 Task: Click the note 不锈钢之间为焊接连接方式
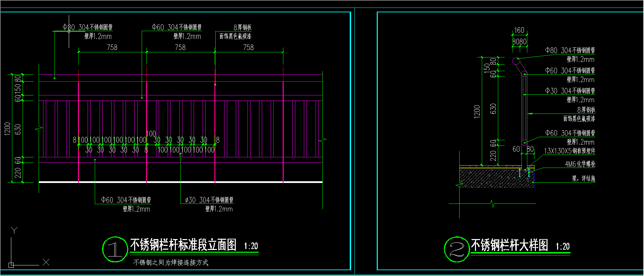pyautogui.click(x=170, y=263)
